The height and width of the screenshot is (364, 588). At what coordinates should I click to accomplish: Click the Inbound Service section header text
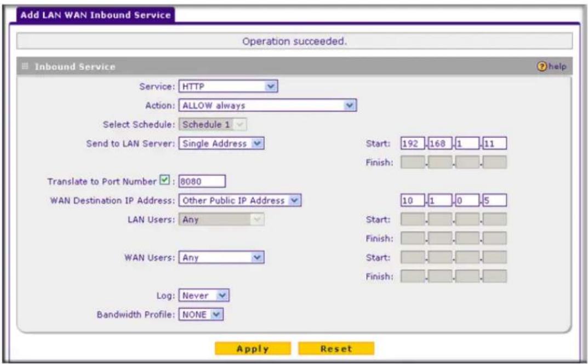pyautogui.click(x=75, y=67)
